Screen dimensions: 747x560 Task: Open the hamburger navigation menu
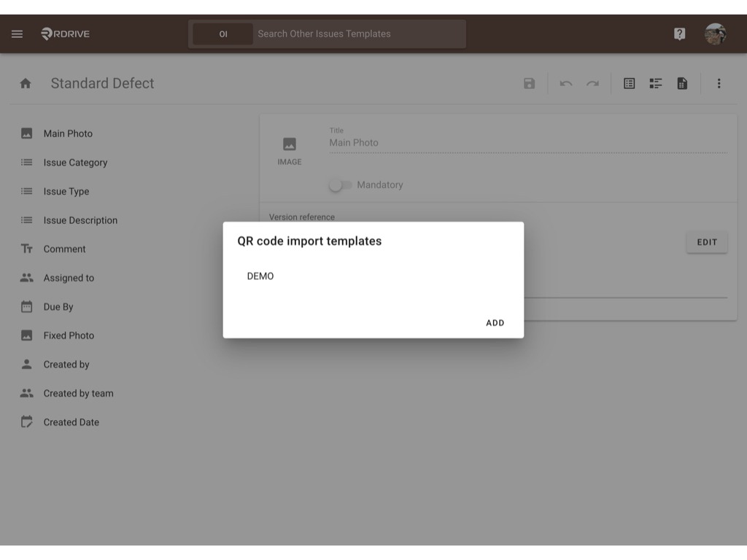pyautogui.click(x=18, y=34)
